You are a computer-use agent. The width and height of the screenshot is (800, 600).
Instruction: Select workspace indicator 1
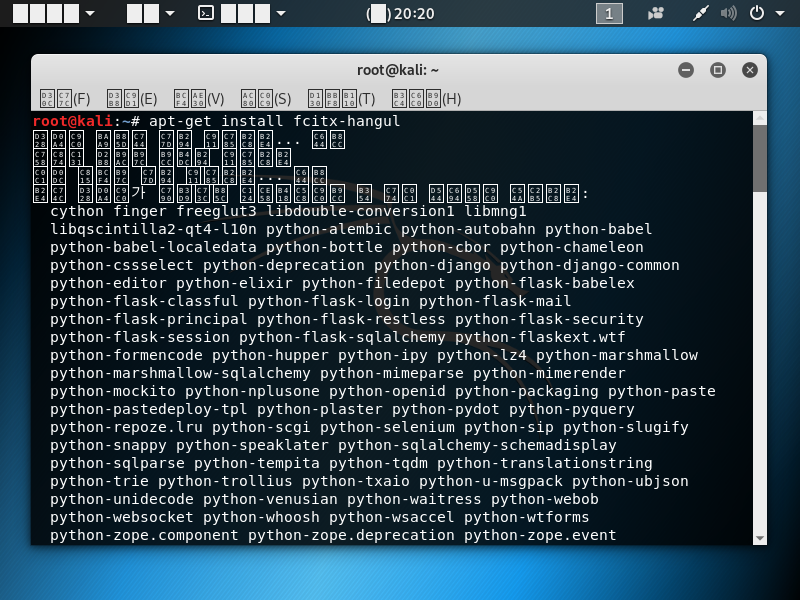tap(609, 13)
